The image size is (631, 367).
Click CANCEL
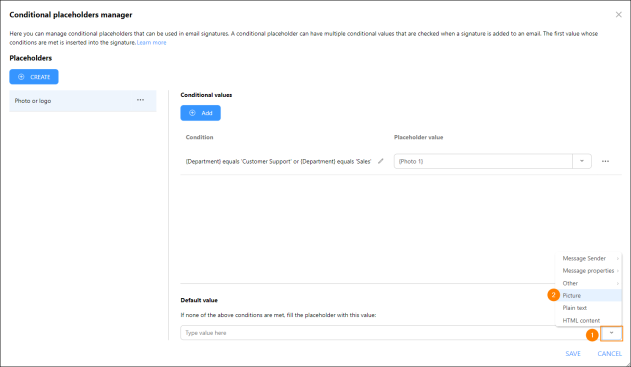tap(609, 354)
